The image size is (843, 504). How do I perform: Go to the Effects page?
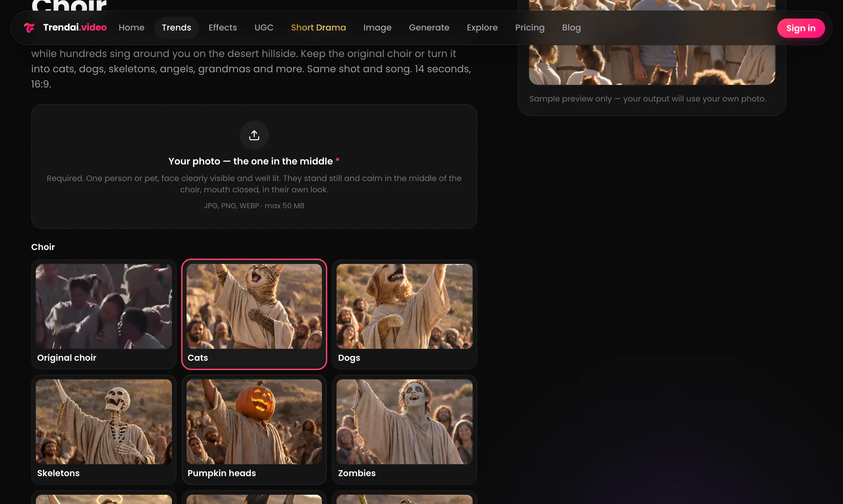(222, 28)
